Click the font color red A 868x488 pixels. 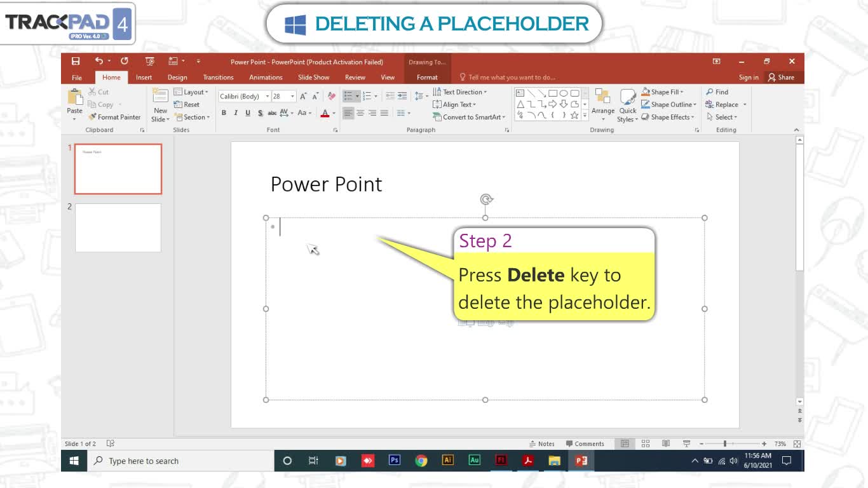tap(325, 113)
